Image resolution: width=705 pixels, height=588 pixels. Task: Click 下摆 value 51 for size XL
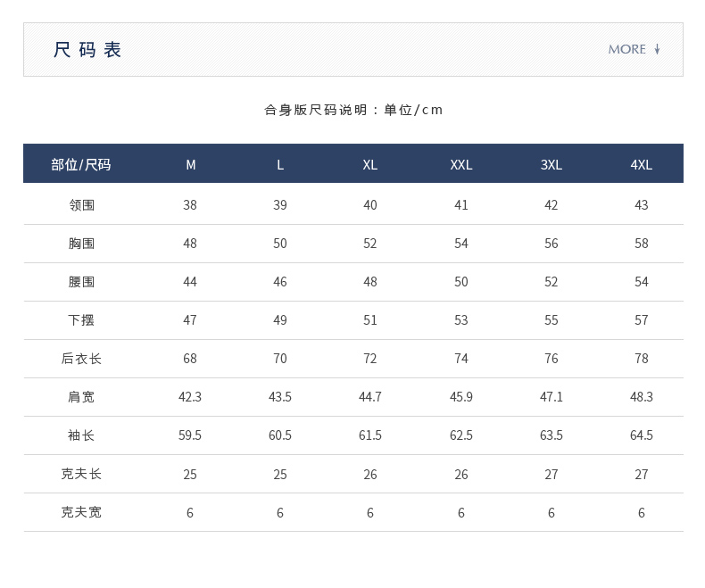click(x=370, y=320)
